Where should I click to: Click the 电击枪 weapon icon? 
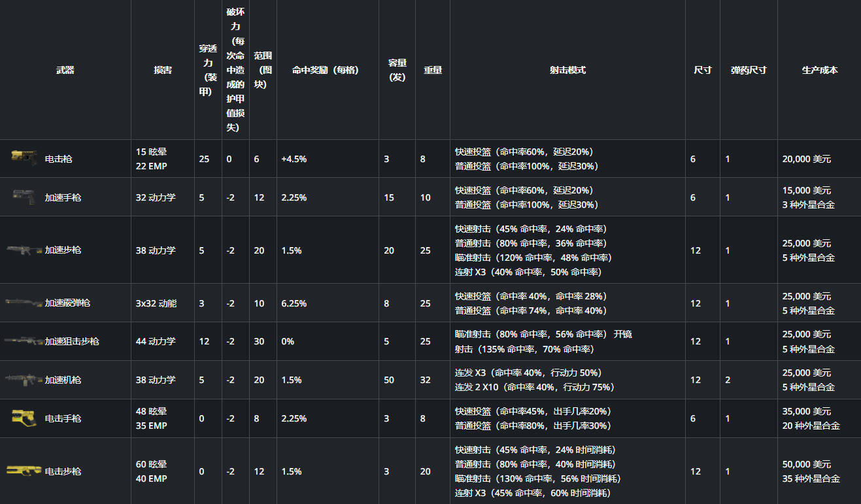pyautogui.click(x=24, y=158)
